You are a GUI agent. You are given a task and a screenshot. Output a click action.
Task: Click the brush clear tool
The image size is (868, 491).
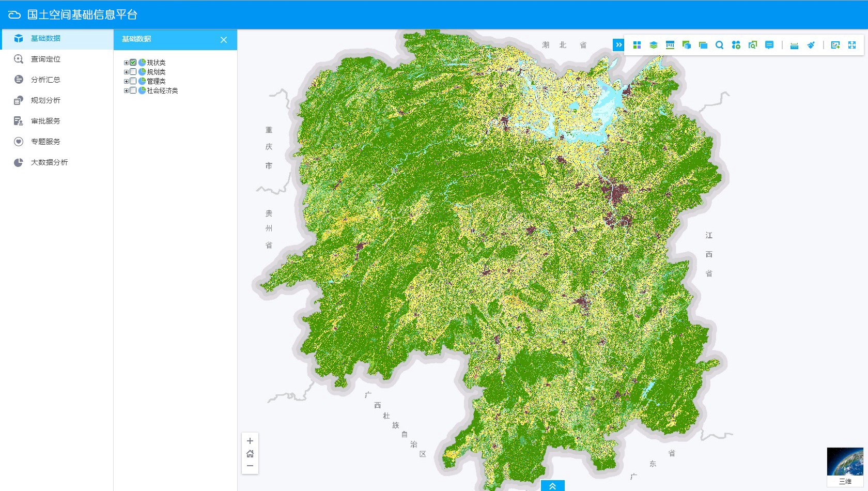(x=811, y=45)
